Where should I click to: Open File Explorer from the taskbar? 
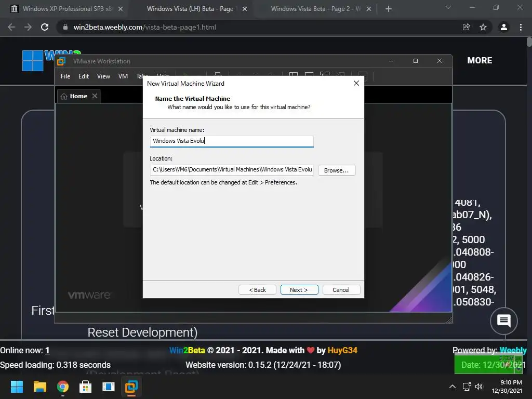[39, 387]
